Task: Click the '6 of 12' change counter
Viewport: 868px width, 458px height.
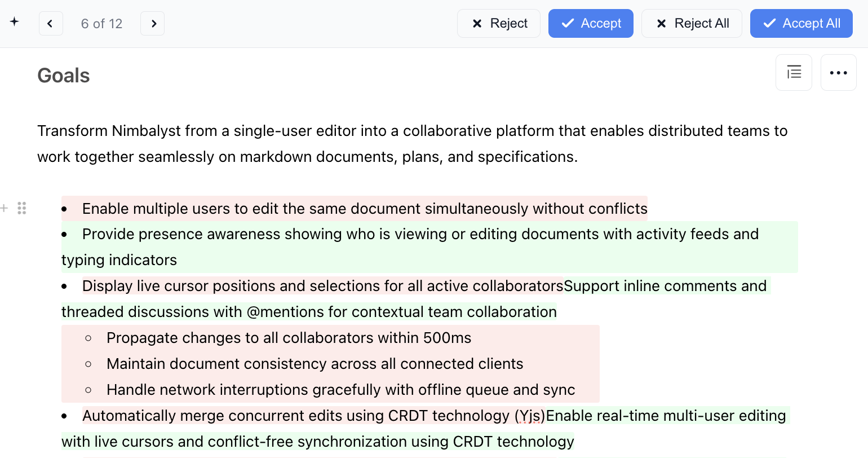Action: [x=101, y=24]
